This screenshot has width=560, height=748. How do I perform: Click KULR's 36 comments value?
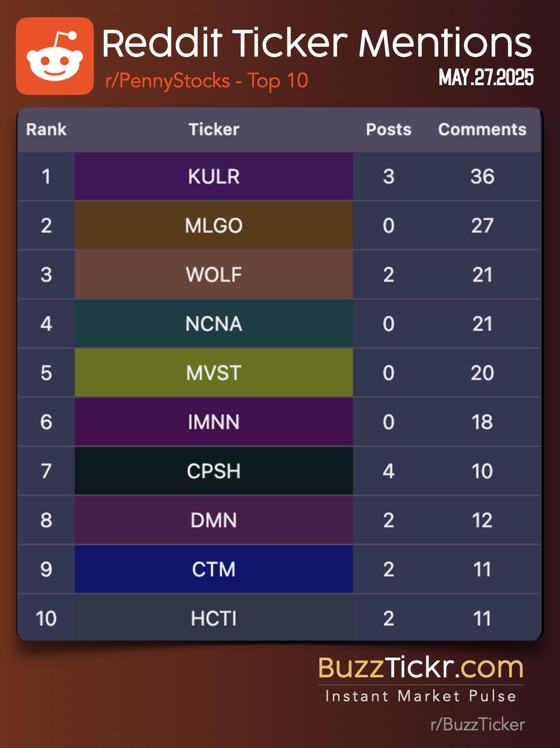482,177
